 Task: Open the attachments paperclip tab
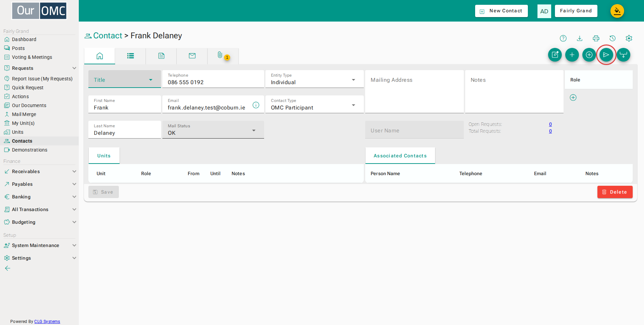click(223, 56)
